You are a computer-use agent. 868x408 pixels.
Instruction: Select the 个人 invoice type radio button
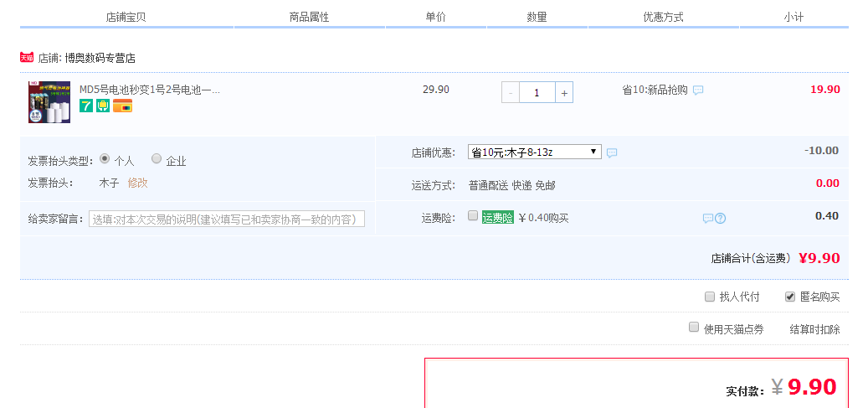(x=105, y=158)
